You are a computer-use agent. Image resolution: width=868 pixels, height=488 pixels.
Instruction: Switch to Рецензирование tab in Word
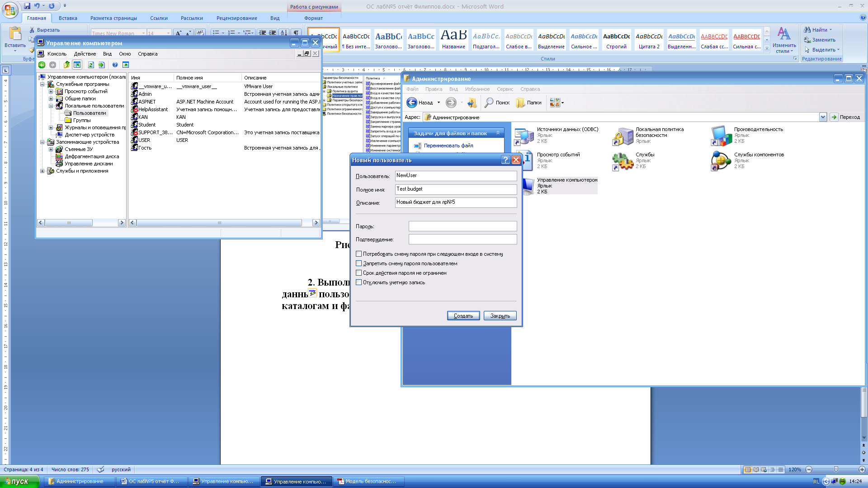[236, 18]
